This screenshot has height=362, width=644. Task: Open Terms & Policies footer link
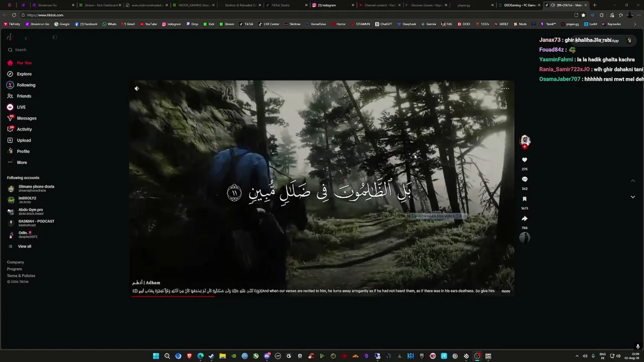point(21,276)
